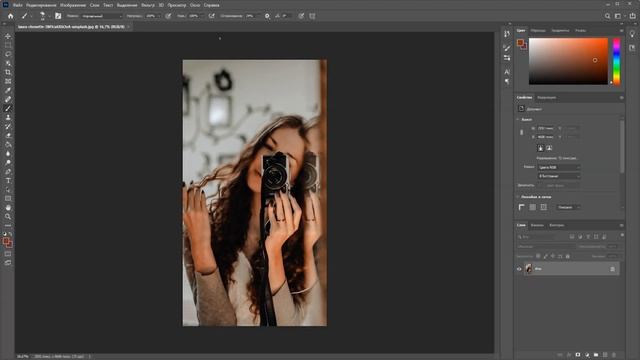This screenshot has height=360, width=640.
Task: Collapse the Canvas section in Properties
Action: pos(518,120)
